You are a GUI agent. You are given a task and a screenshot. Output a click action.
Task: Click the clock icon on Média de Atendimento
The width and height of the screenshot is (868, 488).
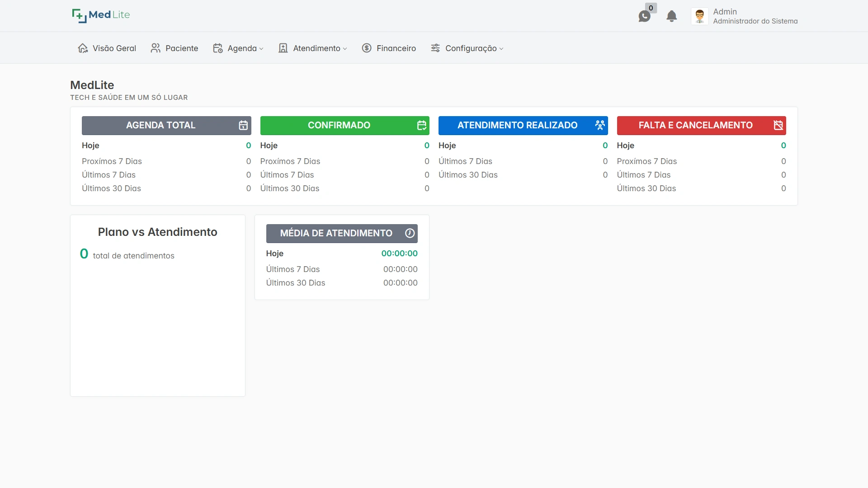(x=410, y=233)
